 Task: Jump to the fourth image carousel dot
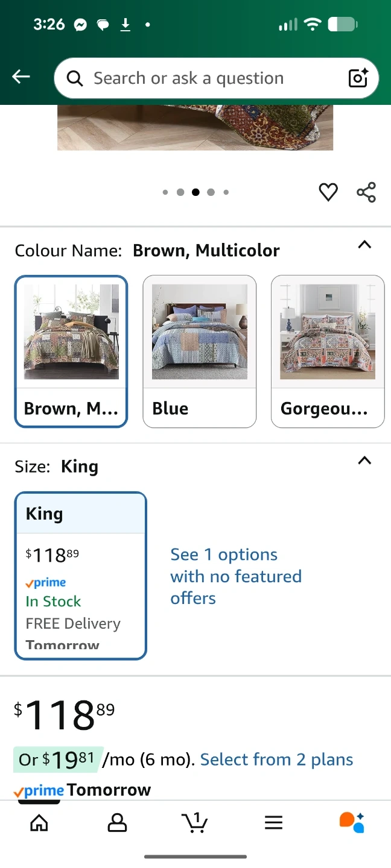tap(211, 192)
